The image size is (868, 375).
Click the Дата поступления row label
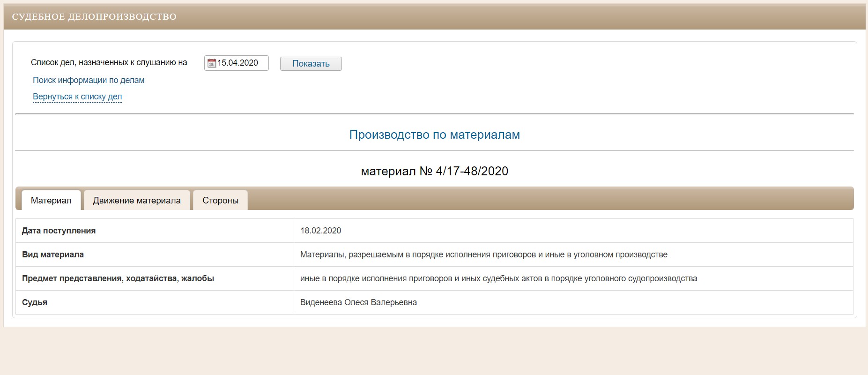click(x=59, y=231)
